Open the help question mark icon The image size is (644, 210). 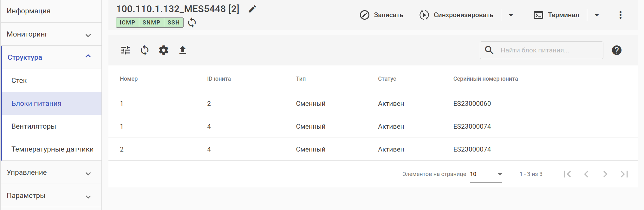click(616, 50)
